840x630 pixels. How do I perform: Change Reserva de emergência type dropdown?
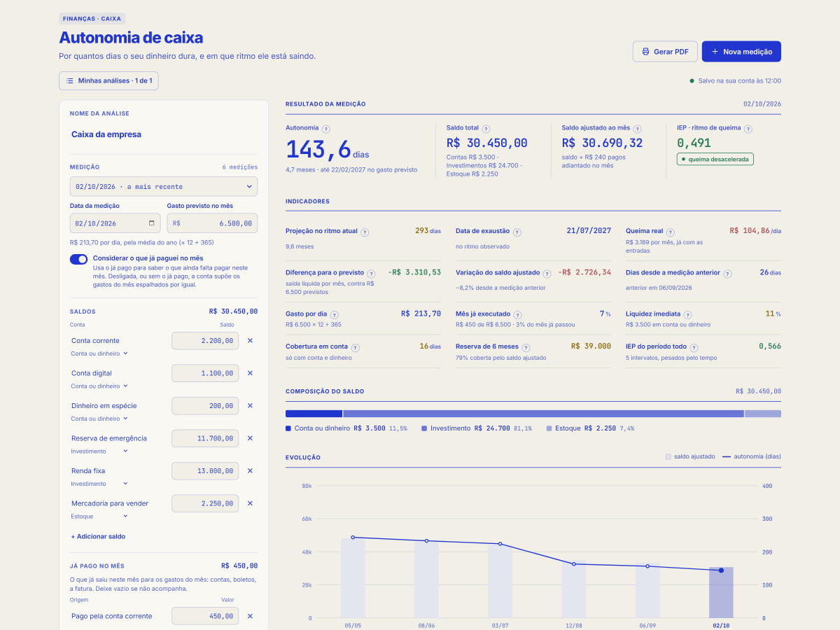[x=100, y=451]
